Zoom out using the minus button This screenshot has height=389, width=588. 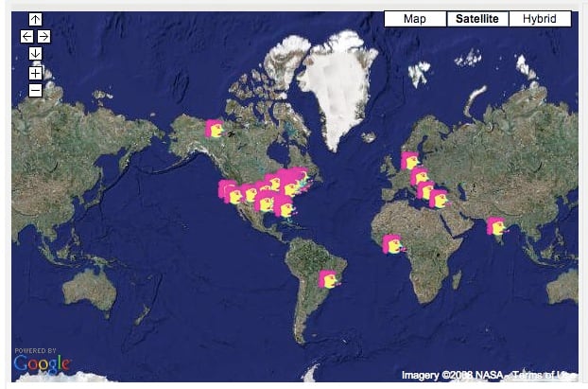pyautogui.click(x=35, y=90)
